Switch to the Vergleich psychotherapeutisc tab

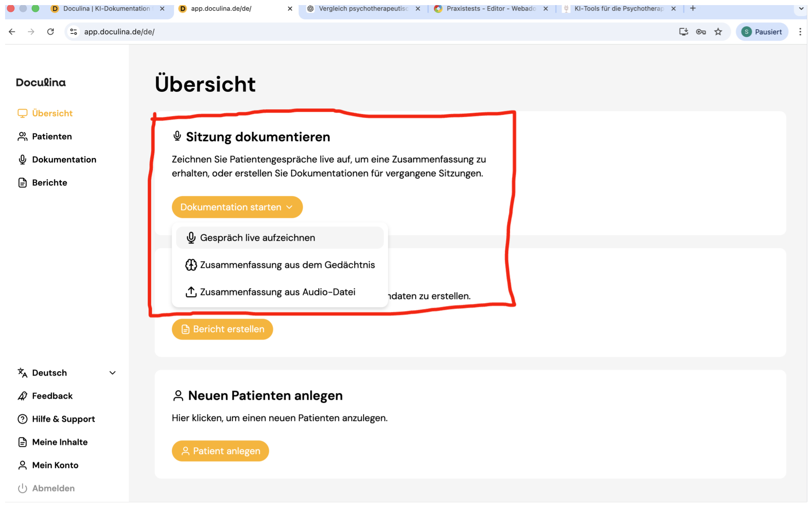363,8
